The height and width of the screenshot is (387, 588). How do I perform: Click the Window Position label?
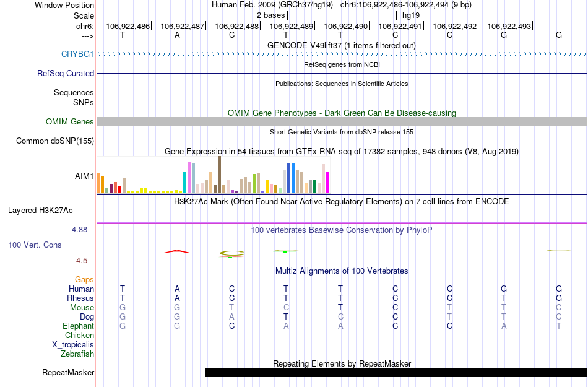point(64,5)
